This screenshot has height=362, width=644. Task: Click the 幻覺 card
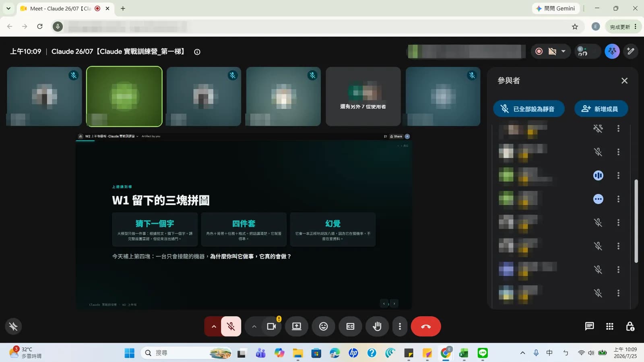coord(333,230)
